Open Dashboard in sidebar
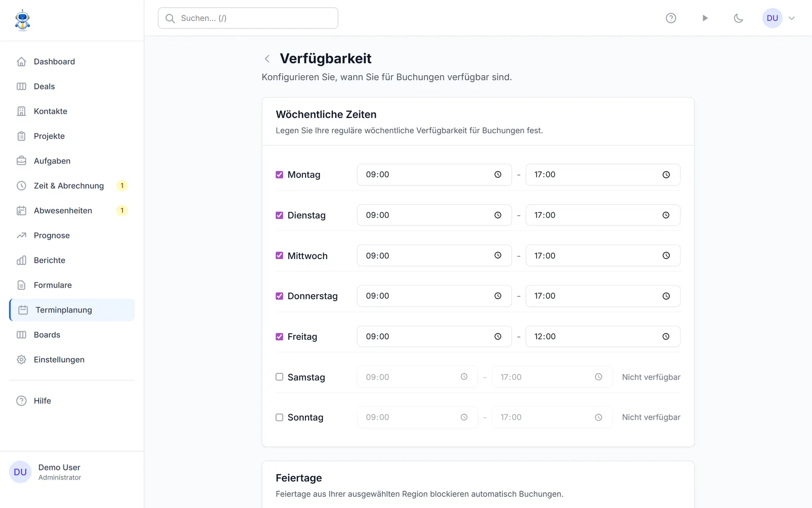This screenshot has width=812, height=508. click(72, 61)
